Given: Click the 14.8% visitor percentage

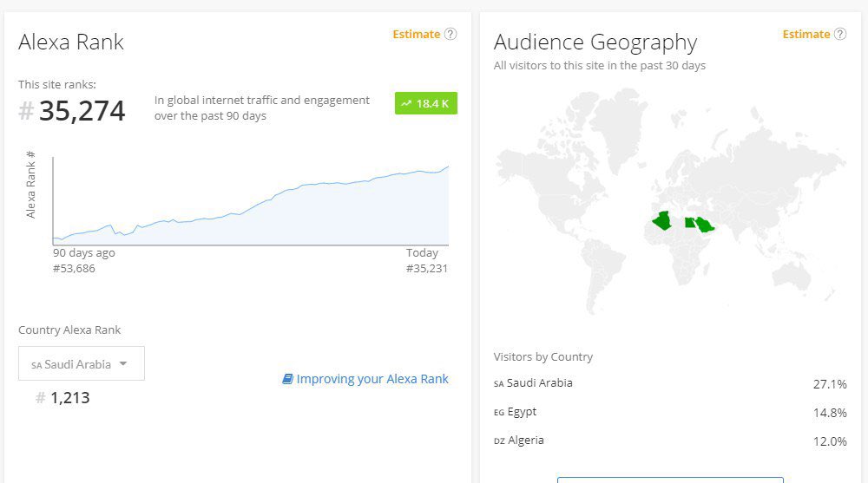Looking at the screenshot, I should click(x=830, y=413).
